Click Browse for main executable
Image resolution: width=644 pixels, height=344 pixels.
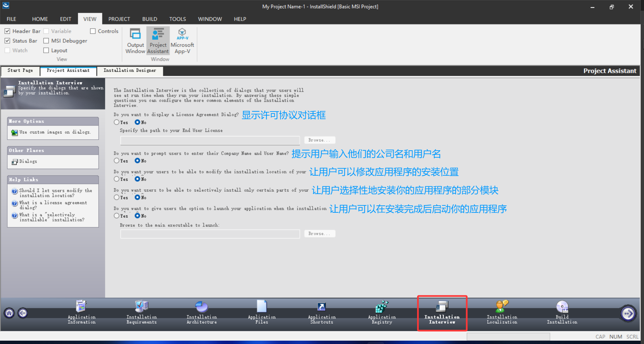(319, 234)
